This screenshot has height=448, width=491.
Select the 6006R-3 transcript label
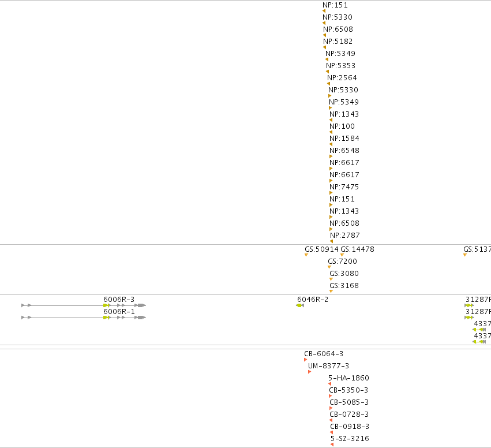pyautogui.click(x=119, y=300)
